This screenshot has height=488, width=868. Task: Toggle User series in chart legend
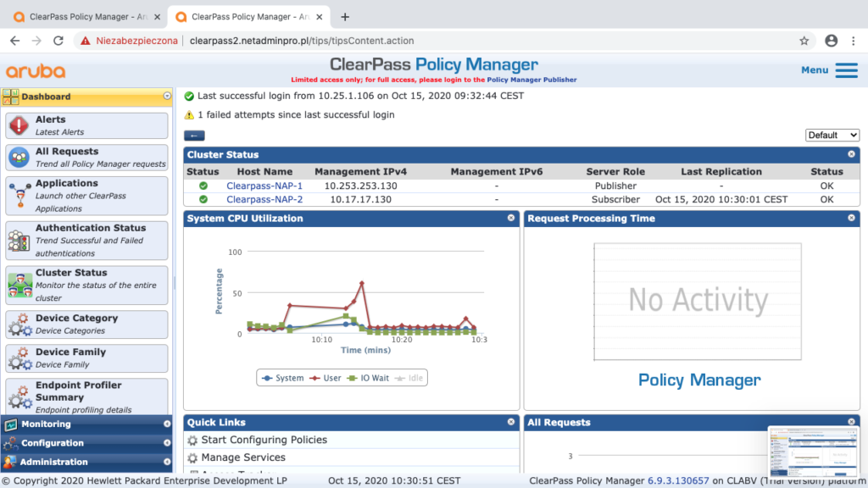click(325, 378)
